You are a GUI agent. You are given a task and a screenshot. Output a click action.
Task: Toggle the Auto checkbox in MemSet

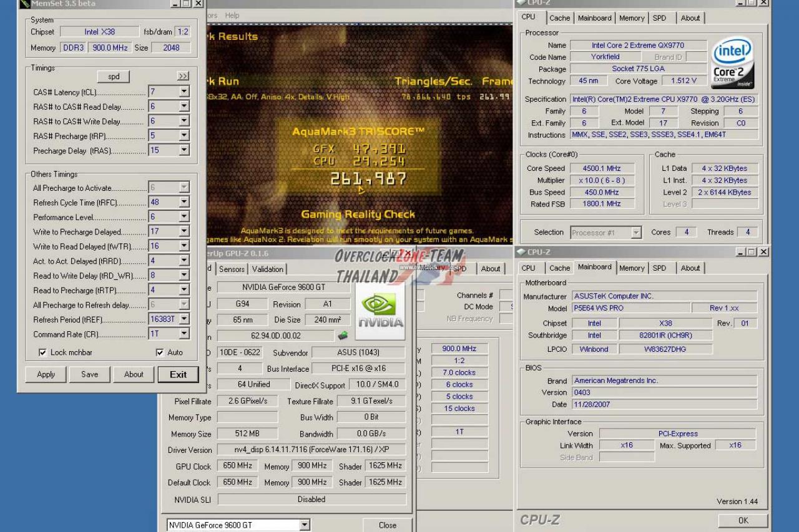[x=160, y=352]
